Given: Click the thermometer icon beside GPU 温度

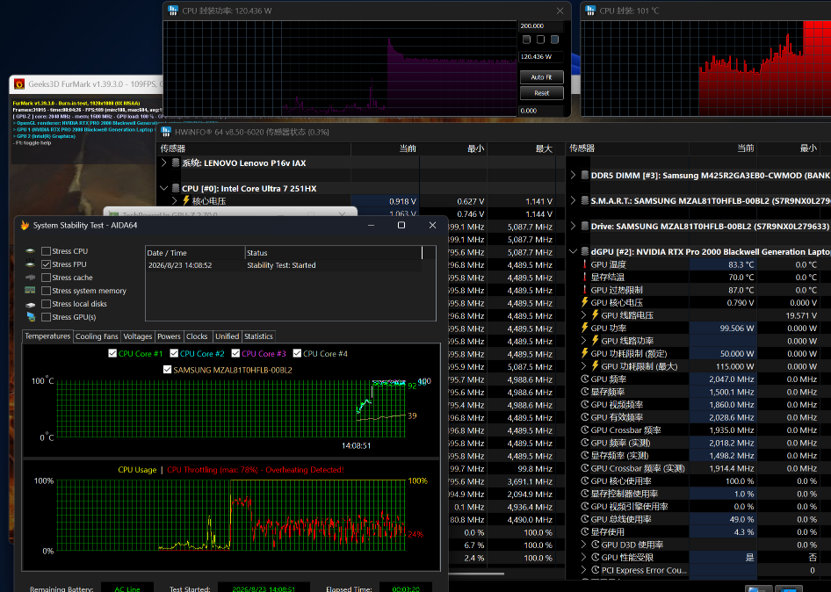Looking at the screenshot, I should click(585, 264).
